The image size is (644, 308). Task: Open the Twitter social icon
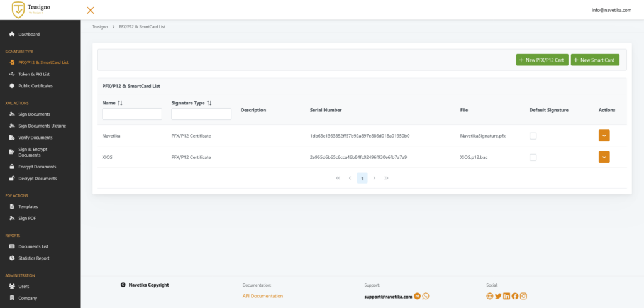[x=499, y=296]
